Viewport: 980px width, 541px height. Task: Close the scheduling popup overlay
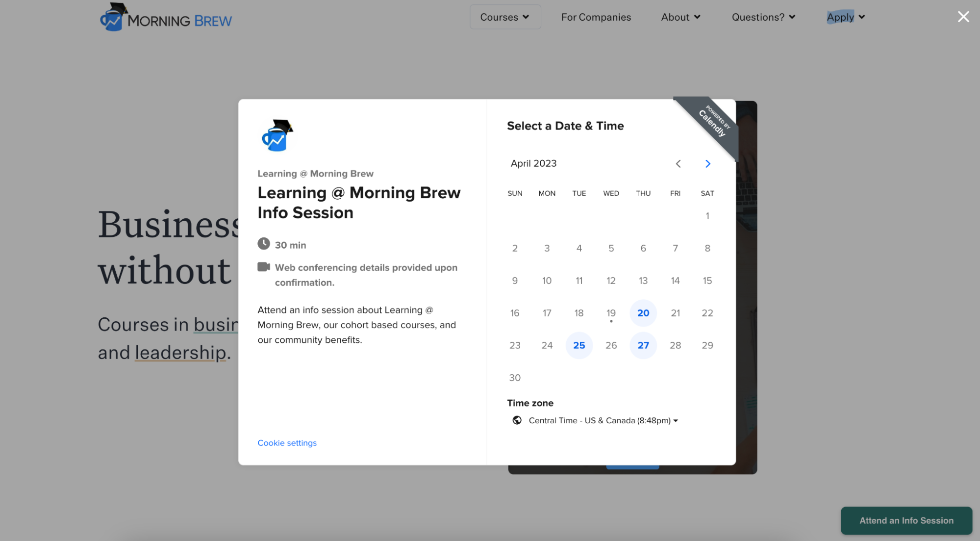click(963, 17)
